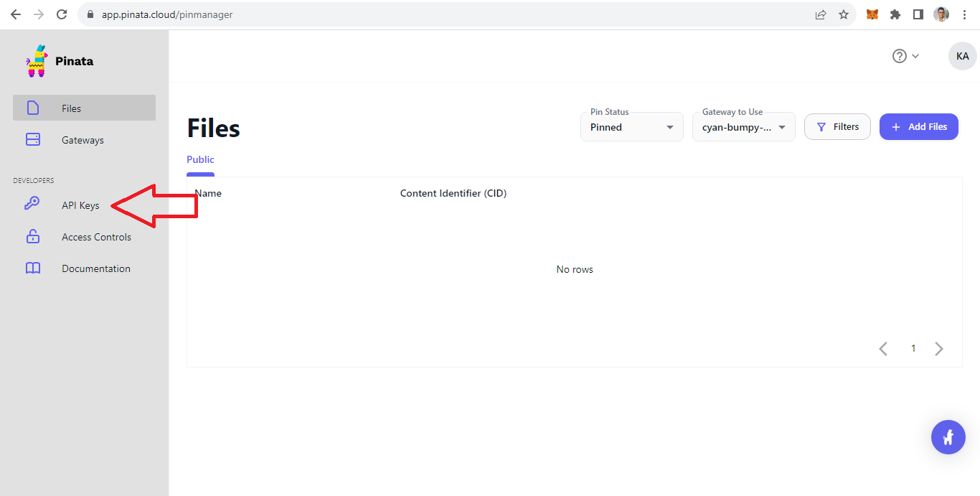Click the Pinata llama logo
Screen dimensions: 980x496
(36, 61)
